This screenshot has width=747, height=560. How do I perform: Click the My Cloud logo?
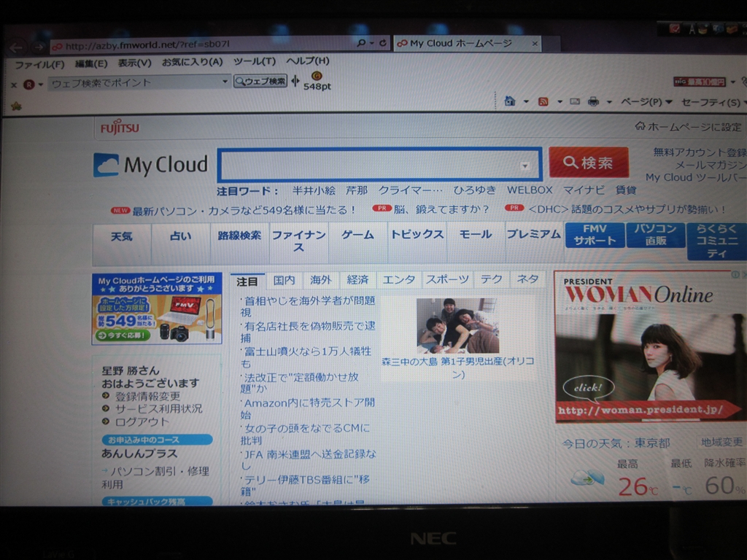150,165
